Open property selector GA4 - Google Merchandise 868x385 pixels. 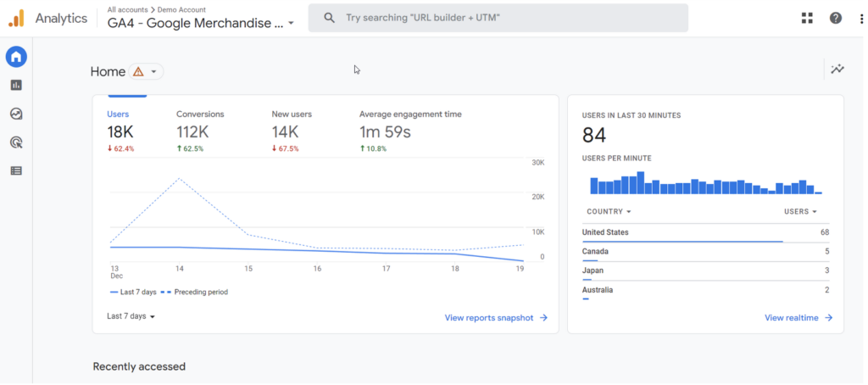coord(200,23)
